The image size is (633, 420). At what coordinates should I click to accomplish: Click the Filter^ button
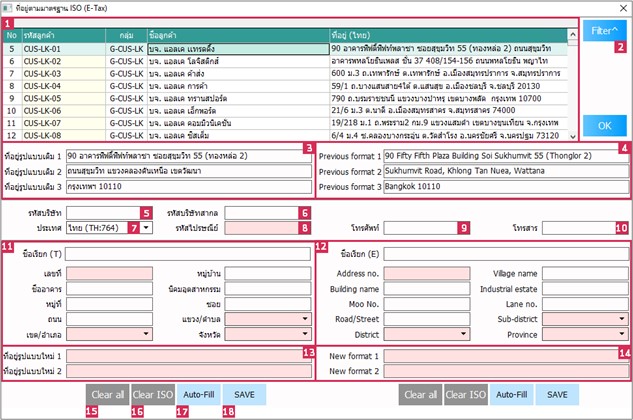click(x=604, y=31)
